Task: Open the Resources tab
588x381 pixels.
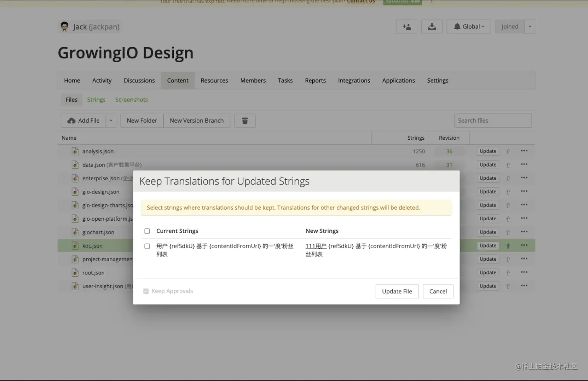Action: [214, 81]
